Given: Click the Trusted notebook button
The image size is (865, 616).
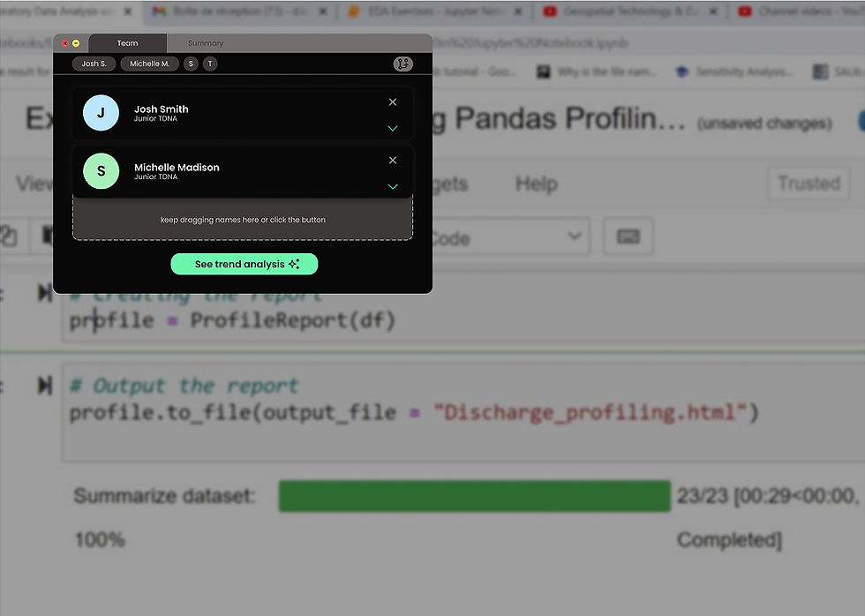Looking at the screenshot, I should click(x=809, y=183).
